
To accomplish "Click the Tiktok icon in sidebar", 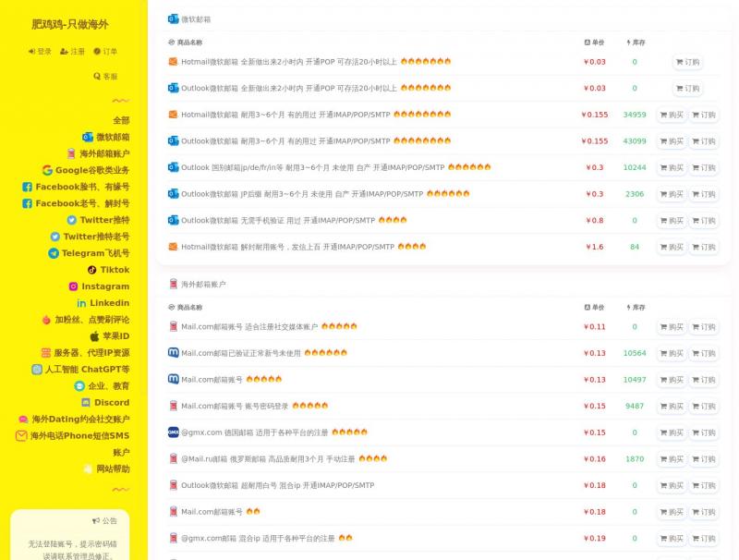I will [x=91, y=270].
